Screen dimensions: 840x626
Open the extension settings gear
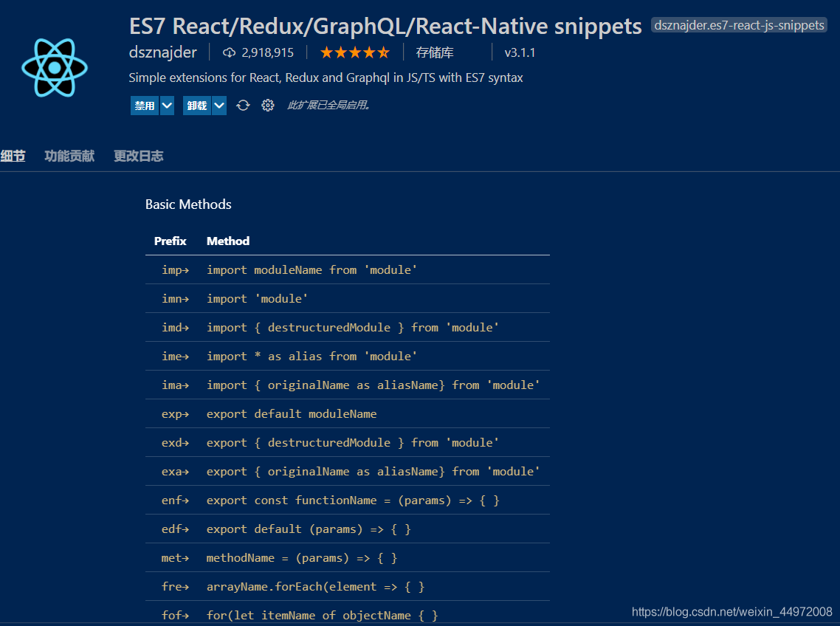tap(268, 105)
